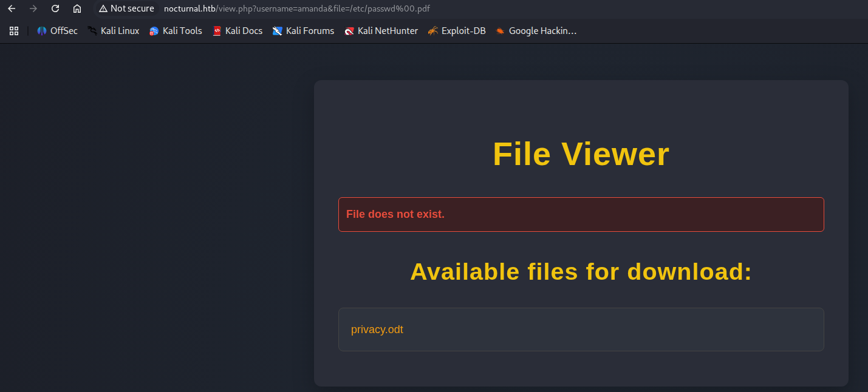The width and height of the screenshot is (868, 392).
Task: Open the Kali Linux bookmark
Action: coord(114,31)
